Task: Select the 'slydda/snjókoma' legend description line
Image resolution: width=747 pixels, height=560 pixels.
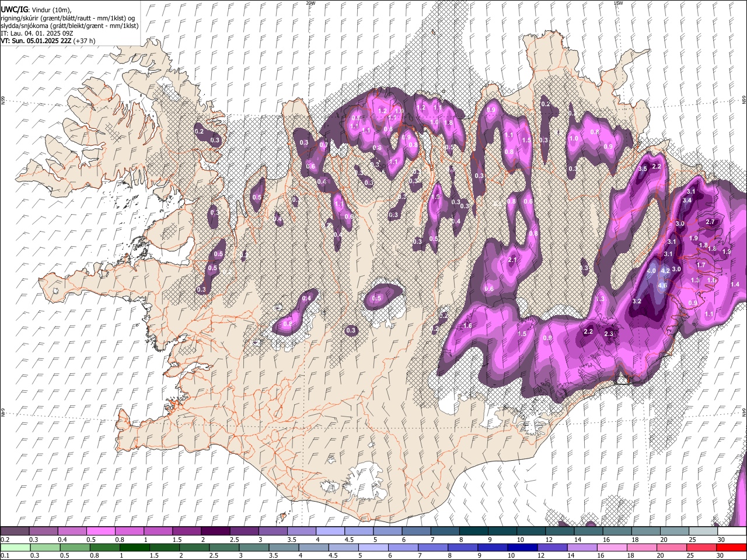Action: click(69, 26)
